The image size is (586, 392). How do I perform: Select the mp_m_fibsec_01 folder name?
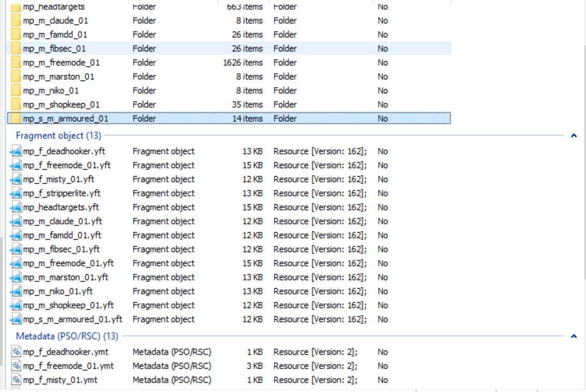(x=54, y=49)
